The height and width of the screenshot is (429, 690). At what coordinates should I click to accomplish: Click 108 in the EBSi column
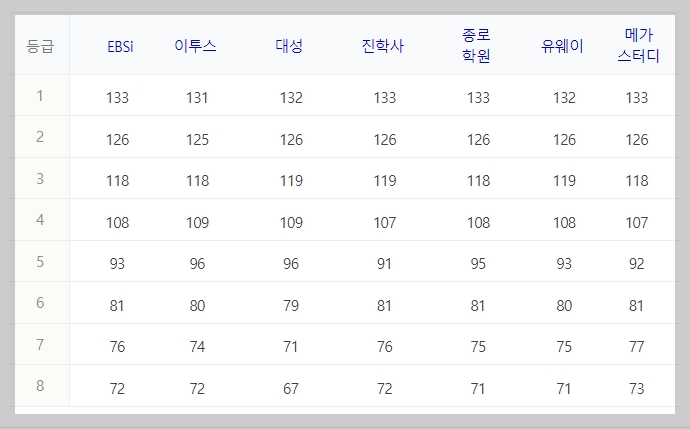tap(117, 222)
